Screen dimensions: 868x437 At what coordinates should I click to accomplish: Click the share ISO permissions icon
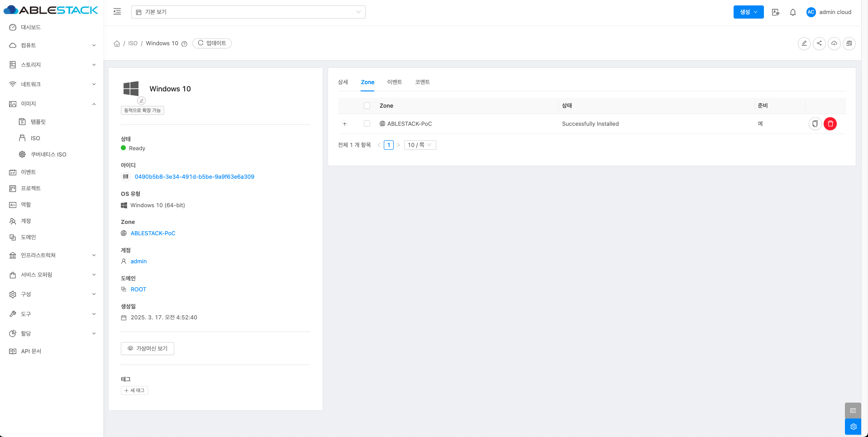[x=819, y=43]
